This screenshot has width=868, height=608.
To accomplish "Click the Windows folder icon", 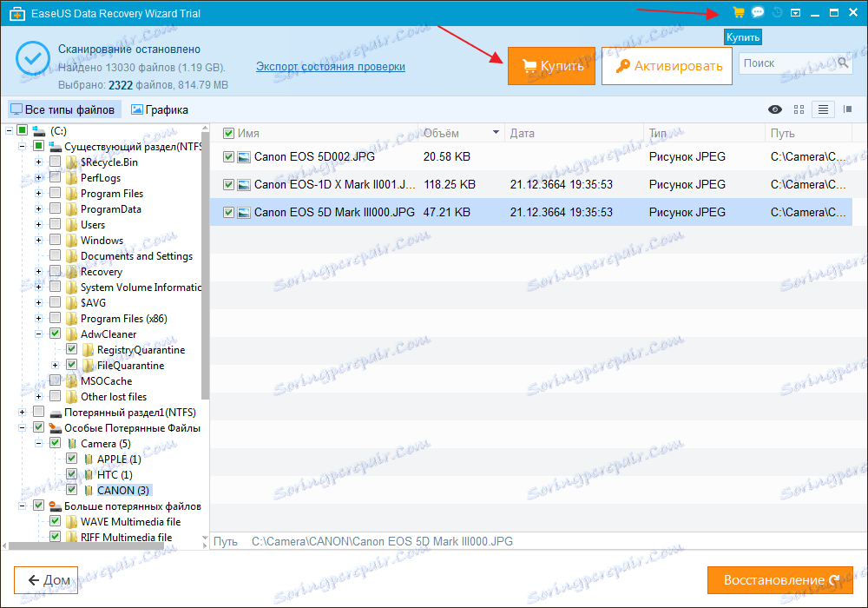I will tap(71, 241).
